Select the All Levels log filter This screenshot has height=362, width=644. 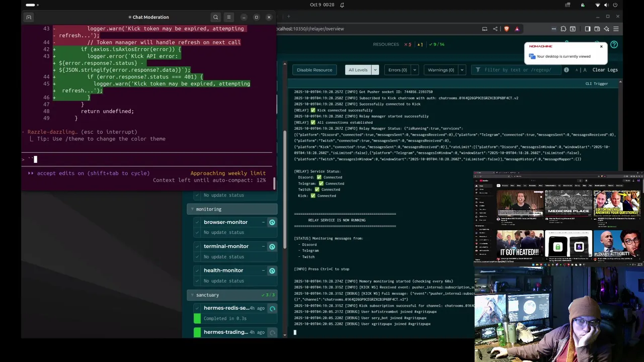pyautogui.click(x=358, y=70)
